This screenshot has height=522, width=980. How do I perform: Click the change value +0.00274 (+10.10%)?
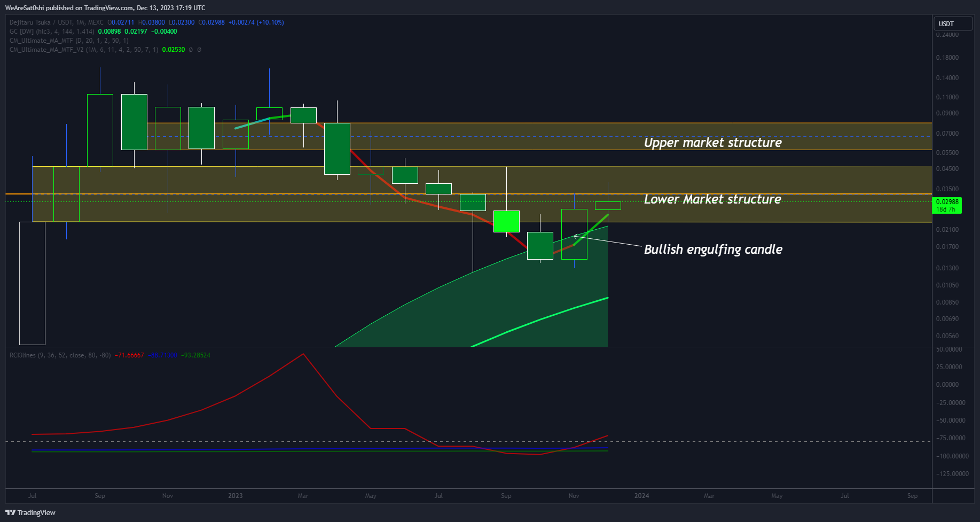256,22
